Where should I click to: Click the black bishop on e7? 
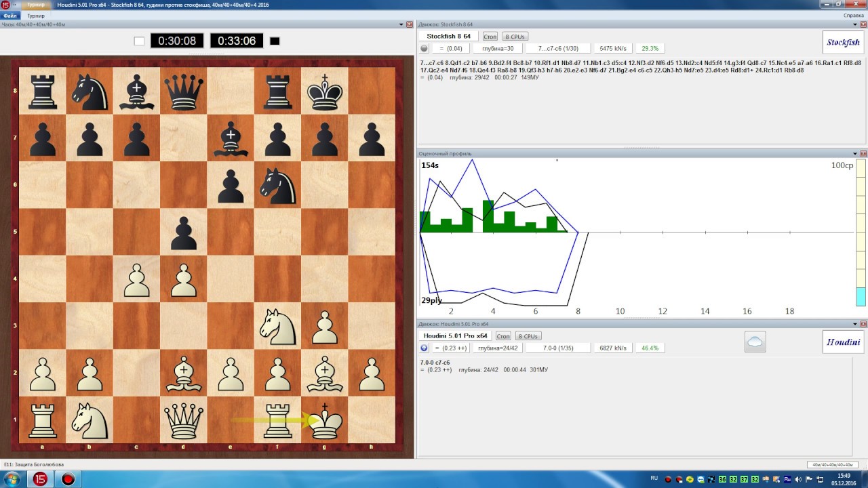(x=231, y=138)
